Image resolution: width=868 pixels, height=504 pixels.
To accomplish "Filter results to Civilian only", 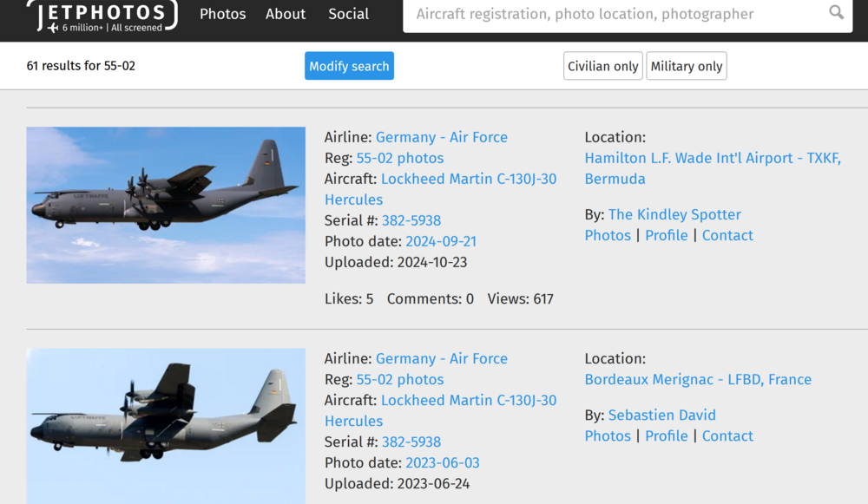I will [602, 66].
